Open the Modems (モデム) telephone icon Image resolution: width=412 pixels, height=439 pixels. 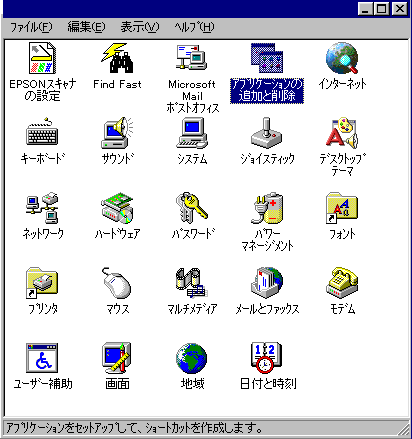342,282
